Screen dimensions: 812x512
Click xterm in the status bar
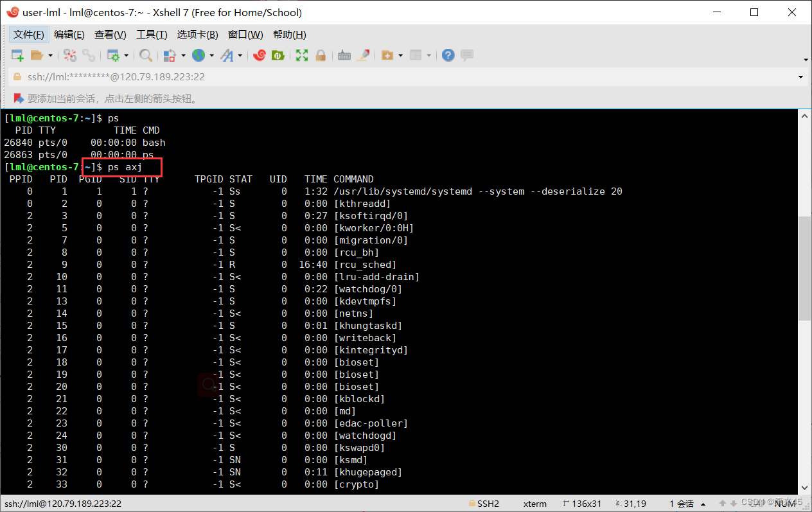[534, 504]
